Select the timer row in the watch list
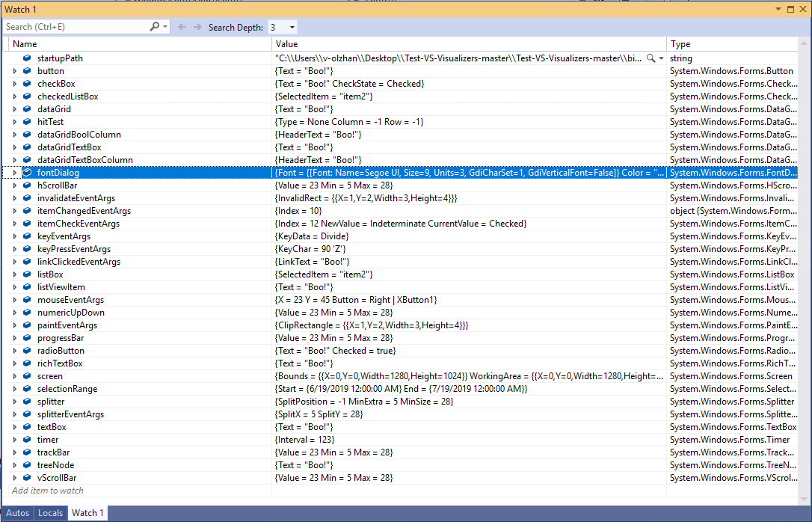 coord(48,439)
